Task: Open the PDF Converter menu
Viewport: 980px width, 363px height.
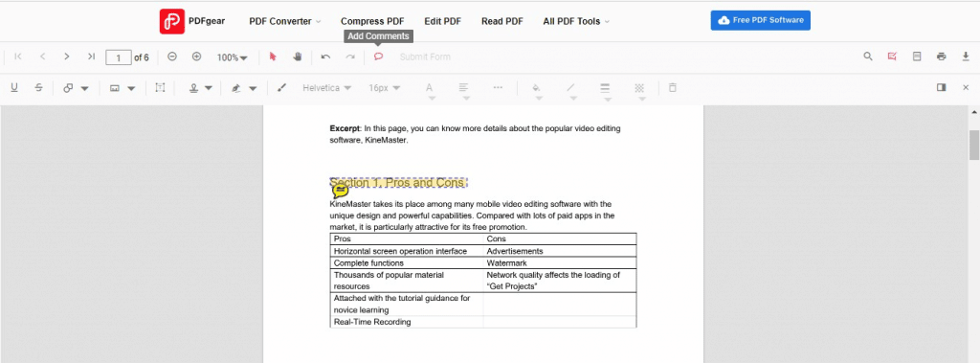Action: coord(285,21)
